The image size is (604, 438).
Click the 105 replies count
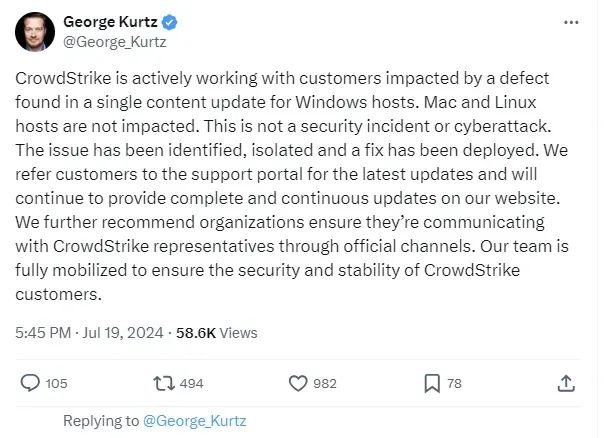56,382
